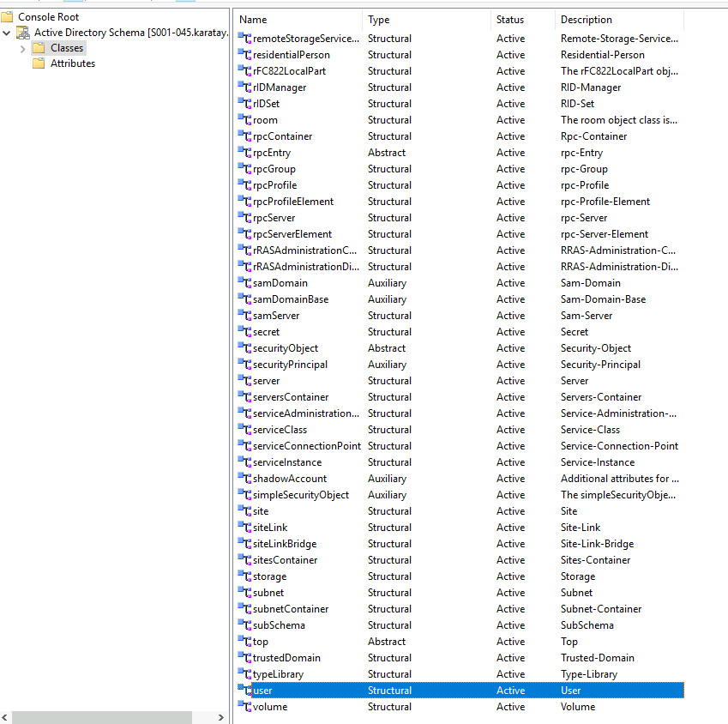Select the subnet class name

[268, 592]
